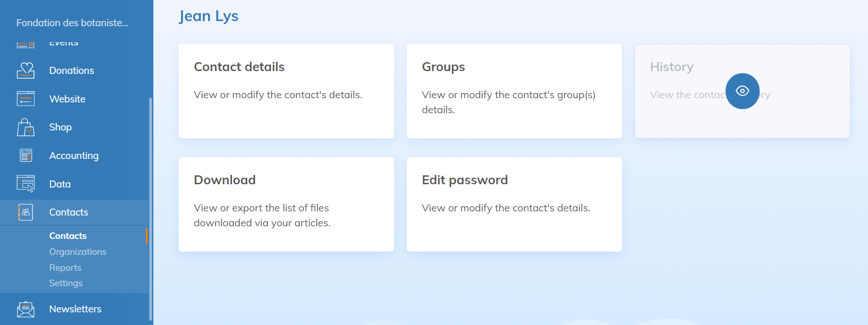This screenshot has height=325, width=868.
Task: Open Settings submenu under Contacts
Action: (x=65, y=283)
